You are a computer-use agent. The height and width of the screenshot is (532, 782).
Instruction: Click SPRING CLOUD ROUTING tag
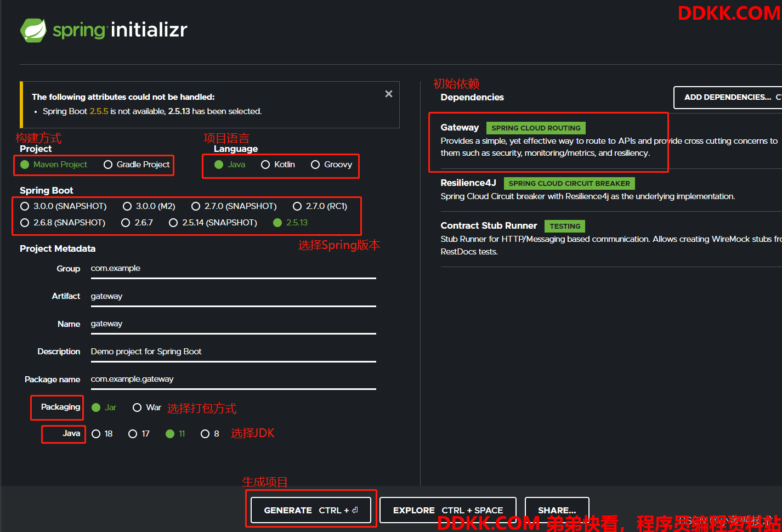pos(536,128)
